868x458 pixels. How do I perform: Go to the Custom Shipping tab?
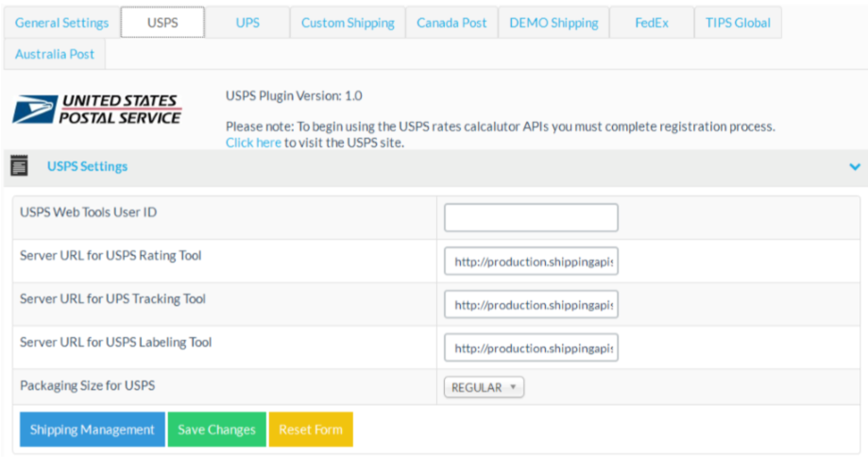[x=348, y=23]
